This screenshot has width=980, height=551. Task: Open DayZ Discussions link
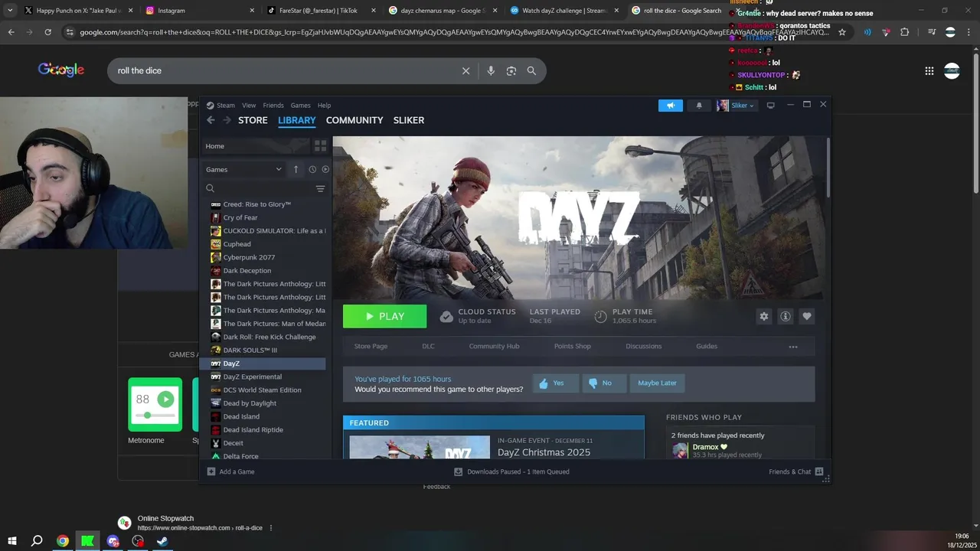tap(643, 347)
